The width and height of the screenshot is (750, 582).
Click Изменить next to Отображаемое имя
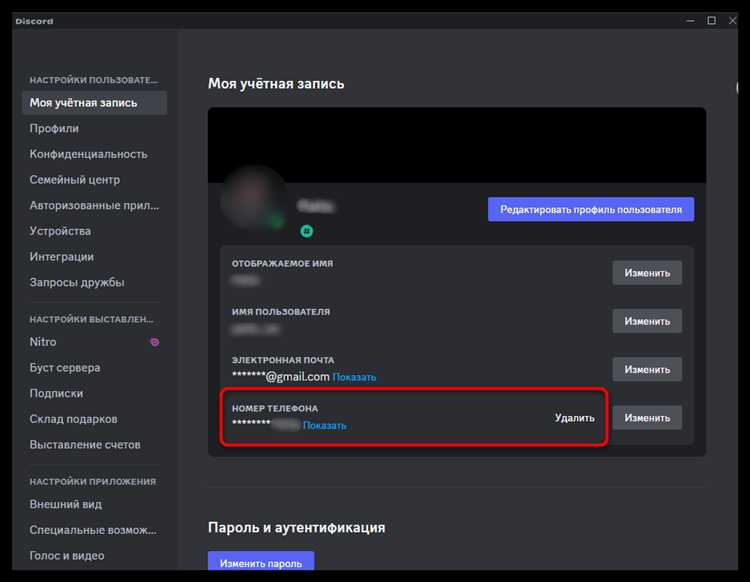coord(647,273)
